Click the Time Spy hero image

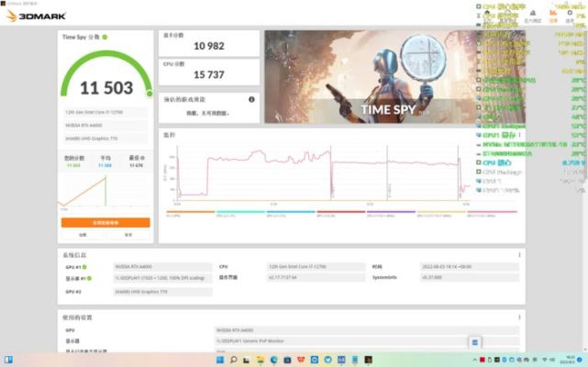(394, 77)
